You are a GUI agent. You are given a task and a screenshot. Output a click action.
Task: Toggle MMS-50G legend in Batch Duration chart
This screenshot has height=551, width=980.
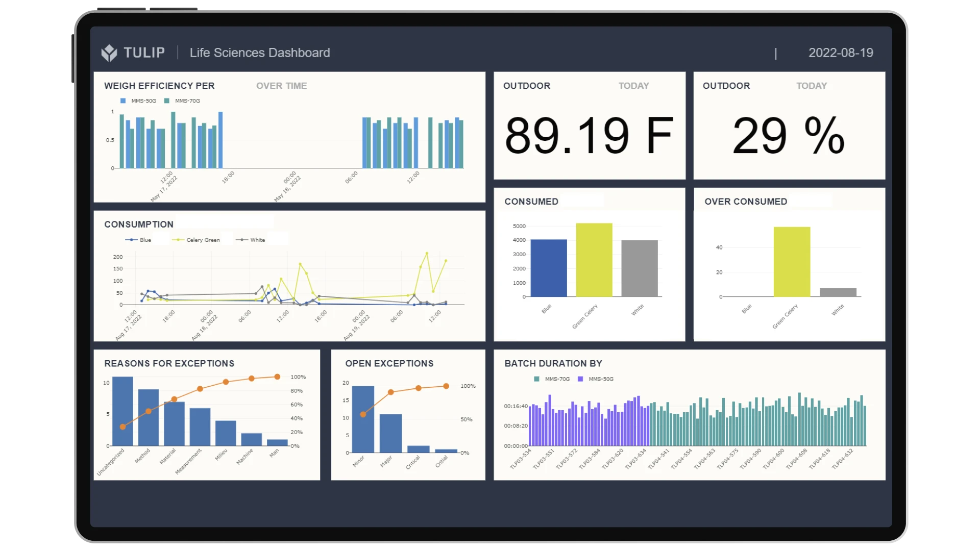pyautogui.click(x=596, y=379)
